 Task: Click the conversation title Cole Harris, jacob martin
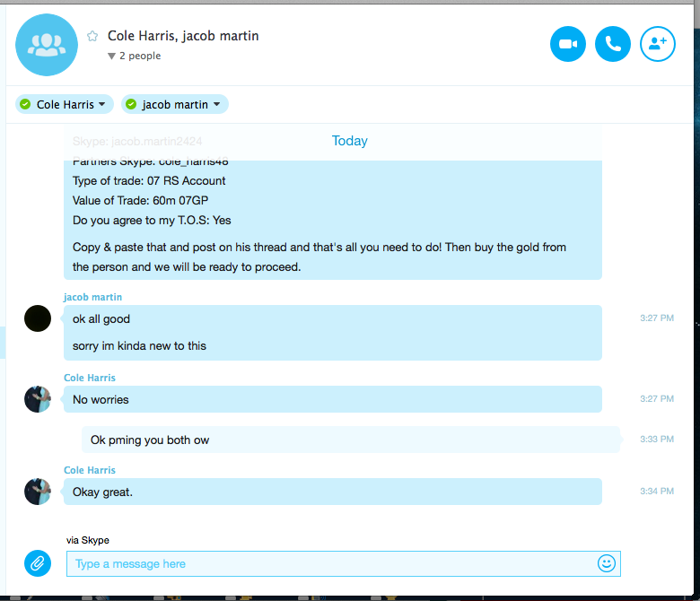tap(183, 36)
